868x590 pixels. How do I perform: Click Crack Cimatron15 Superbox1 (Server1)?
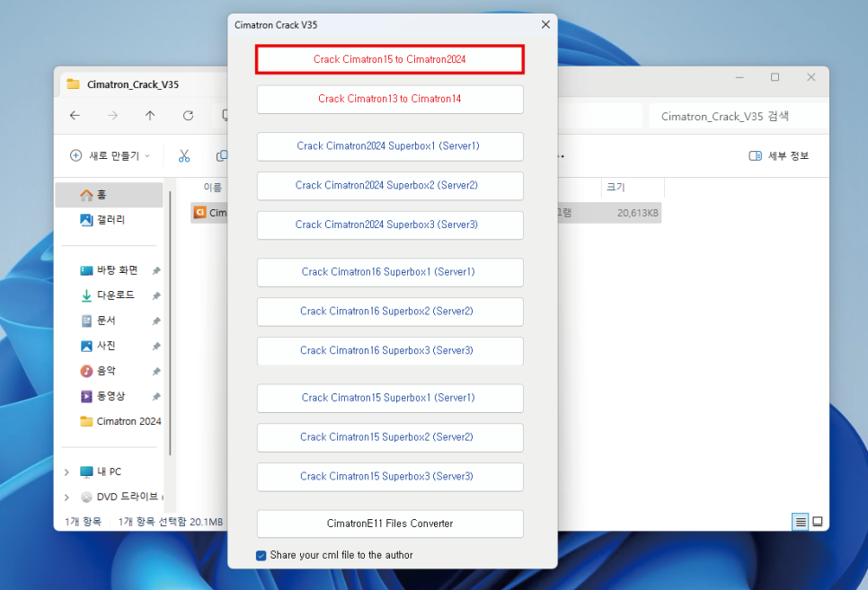click(x=390, y=398)
